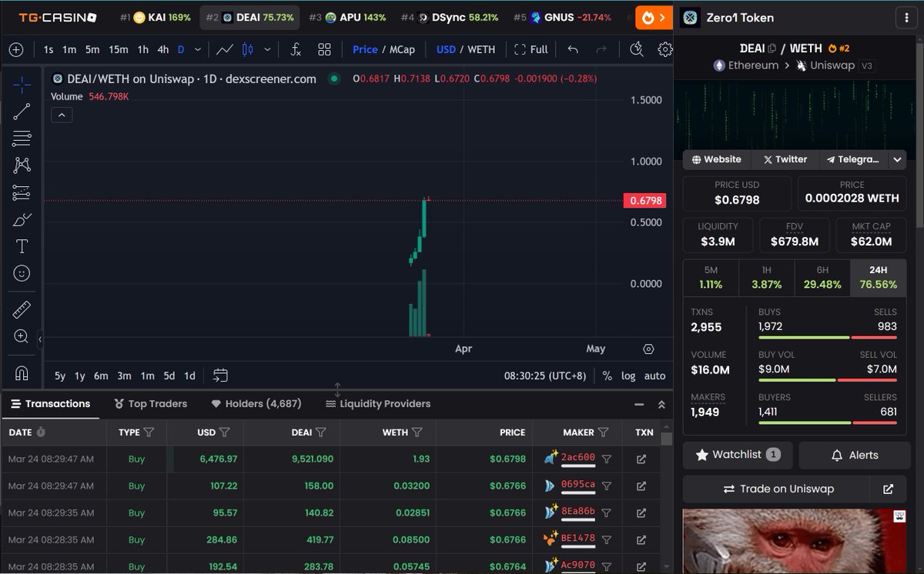Toggle auto scale on the chart
This screenshot has height=574, width=924.
654,375
